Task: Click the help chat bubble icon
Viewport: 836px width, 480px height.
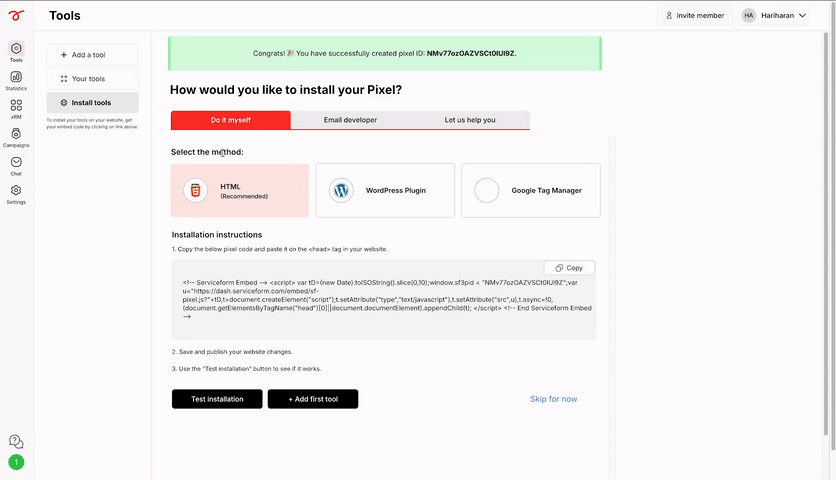Action: (16, 442)
